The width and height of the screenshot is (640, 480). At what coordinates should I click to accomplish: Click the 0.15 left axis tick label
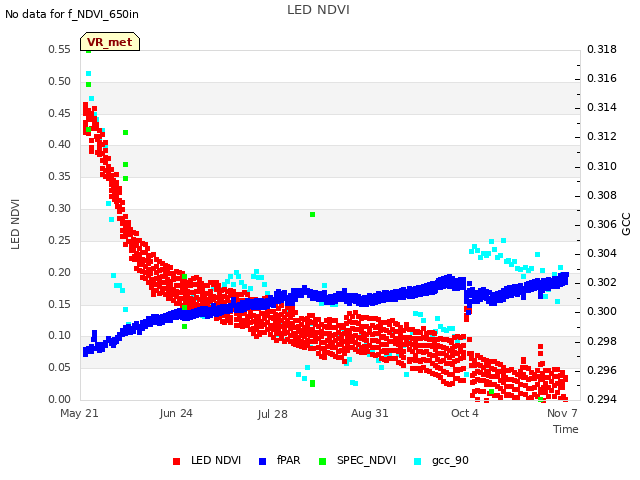(60, 304)
